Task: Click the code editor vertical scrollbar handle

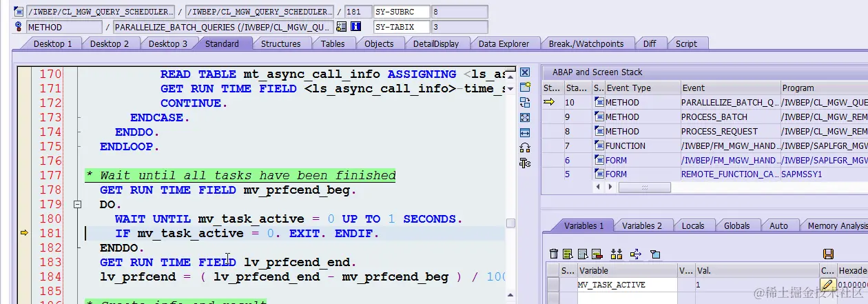Action: tap(510, 223)
